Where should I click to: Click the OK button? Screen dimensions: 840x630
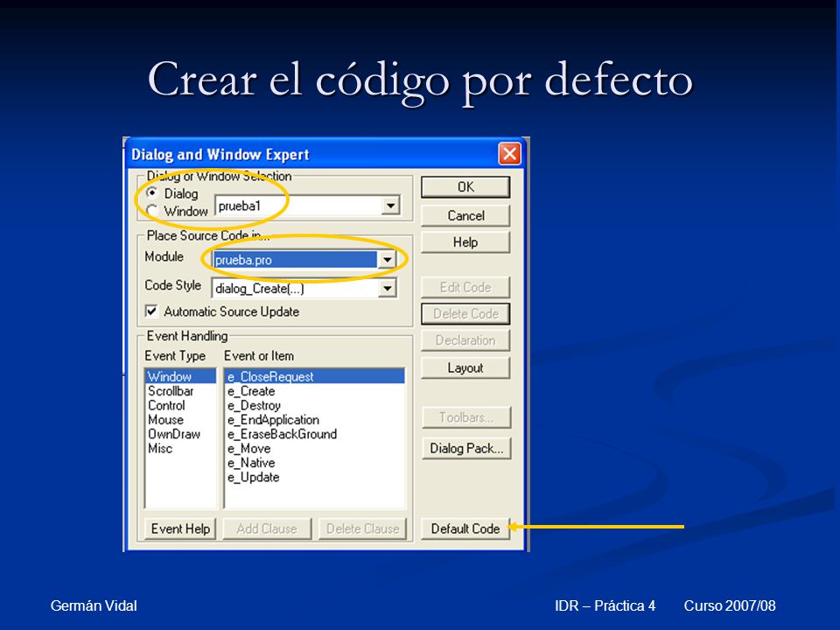(x=465, y=187)
